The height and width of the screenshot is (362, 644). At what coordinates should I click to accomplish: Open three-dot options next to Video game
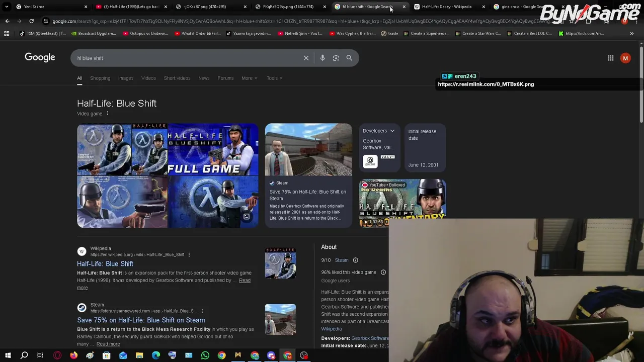pos(107,114)
